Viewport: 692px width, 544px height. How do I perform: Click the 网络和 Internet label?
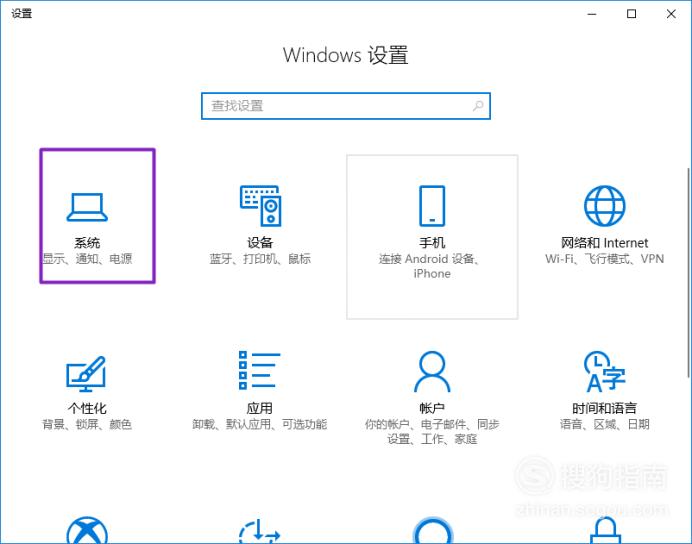[604, 243]
